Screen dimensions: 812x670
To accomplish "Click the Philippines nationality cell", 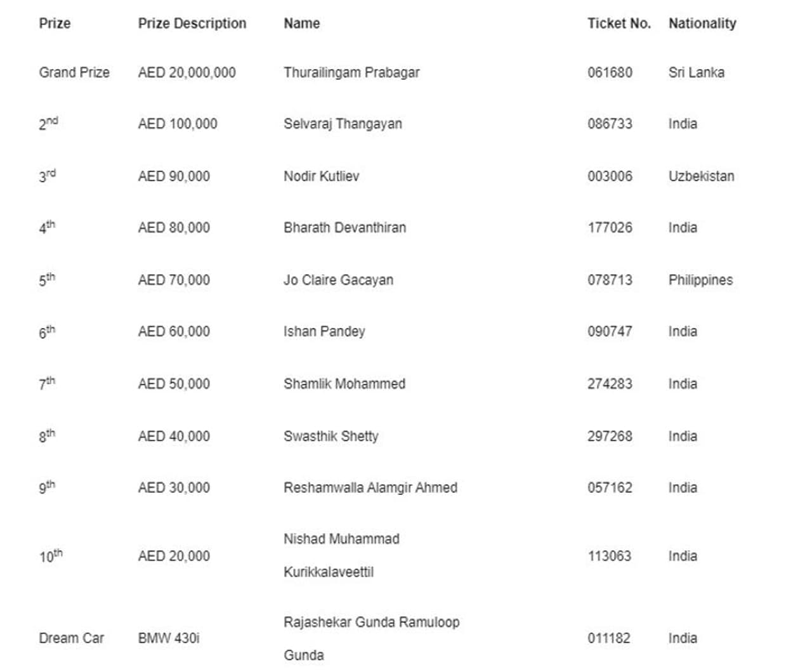I will [x=700, y=280].
